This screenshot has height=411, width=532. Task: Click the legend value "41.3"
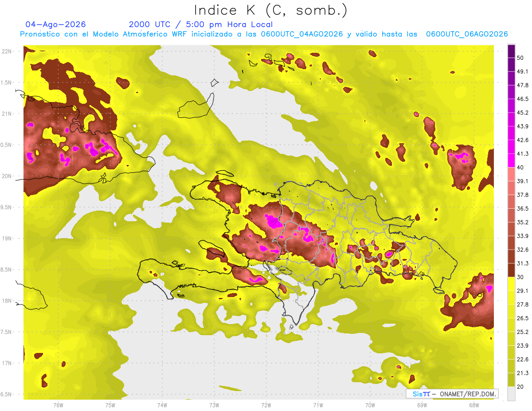coord(522,154)
